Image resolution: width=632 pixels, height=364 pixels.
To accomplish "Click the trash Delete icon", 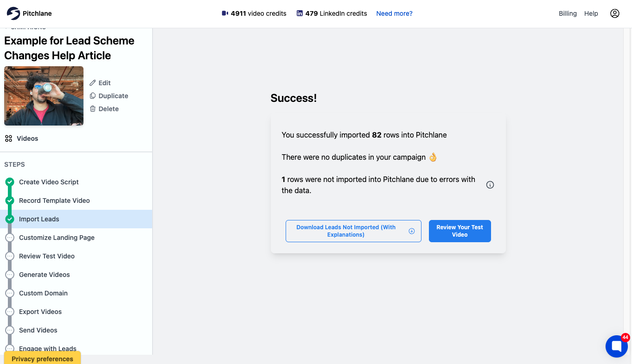I will click(93, 109).
